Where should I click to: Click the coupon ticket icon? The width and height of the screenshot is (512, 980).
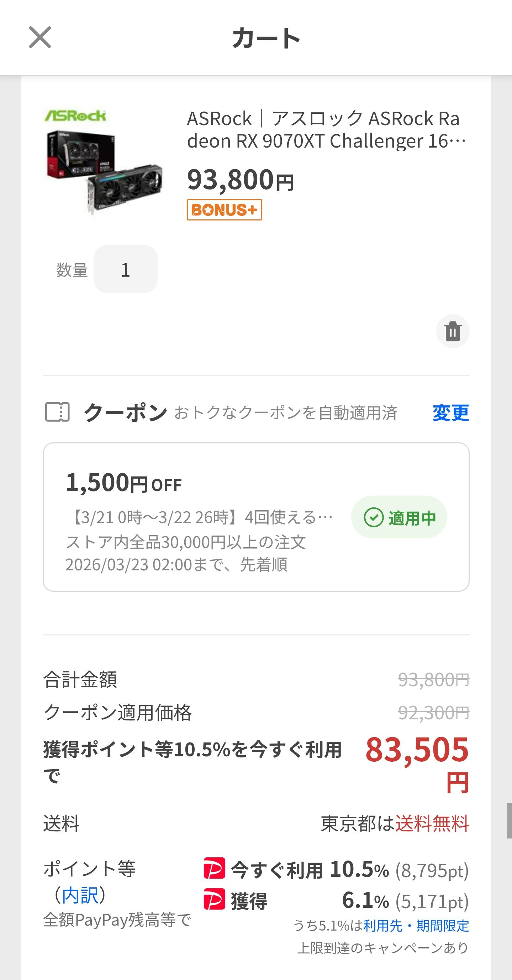[x=57, y=412]
